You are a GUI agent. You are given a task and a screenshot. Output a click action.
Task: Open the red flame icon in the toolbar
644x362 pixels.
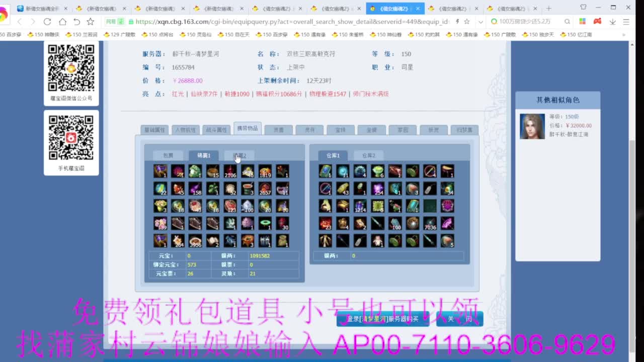click(597, 22)
